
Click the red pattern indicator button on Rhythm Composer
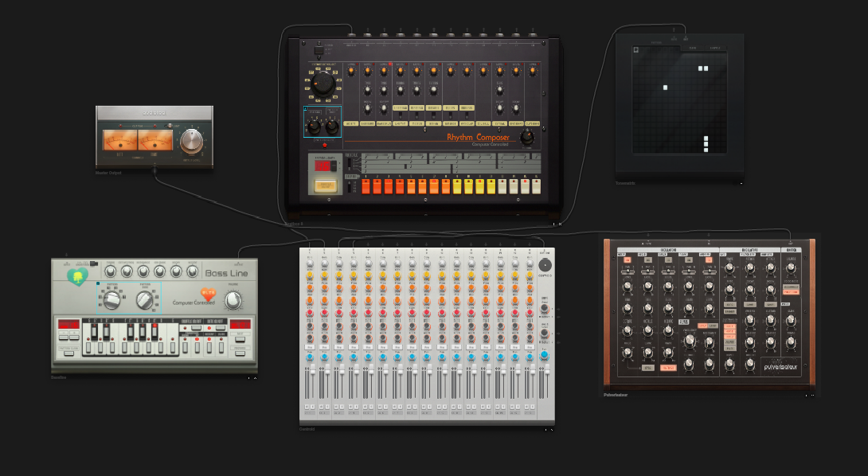[x=324, y=146]
